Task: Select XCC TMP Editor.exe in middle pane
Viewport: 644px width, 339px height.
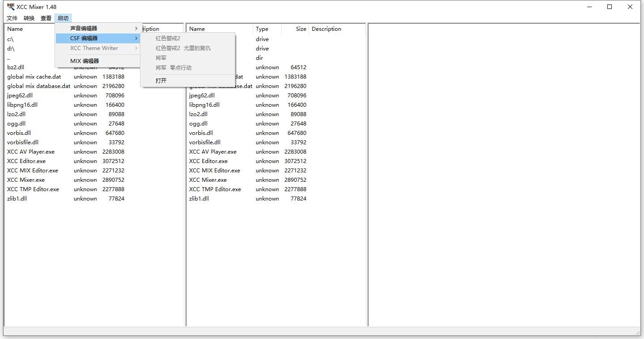Action: (x=215, y=189)
